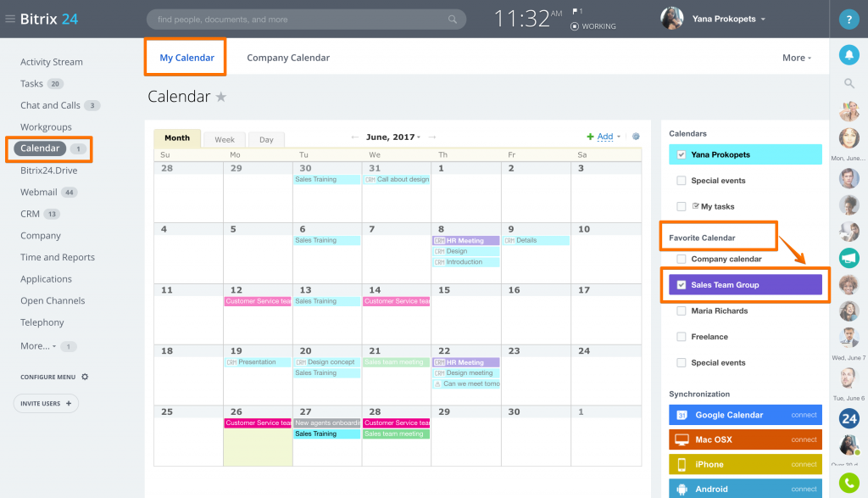Open the Presentation event on June 19

[258, 362]
